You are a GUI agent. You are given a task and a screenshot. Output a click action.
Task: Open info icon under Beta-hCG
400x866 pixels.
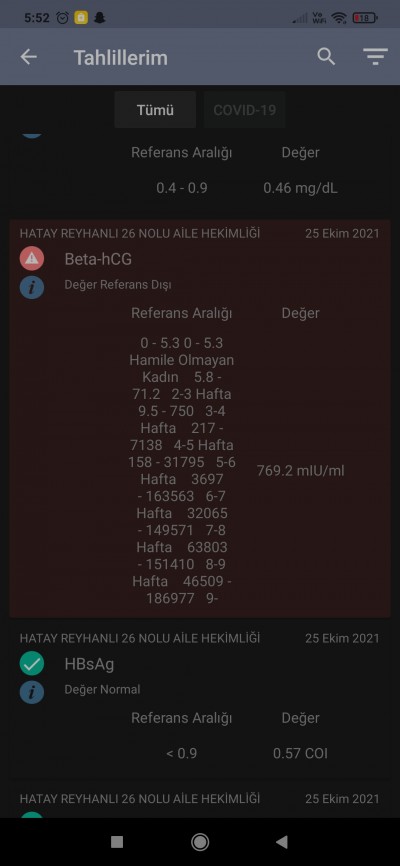[x=31, y=287]
